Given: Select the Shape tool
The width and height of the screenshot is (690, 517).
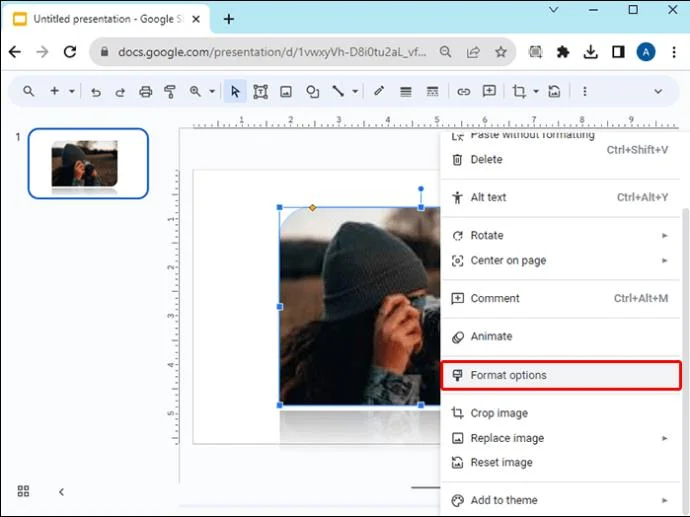Looking at the screenshot, I should point(312,92).
